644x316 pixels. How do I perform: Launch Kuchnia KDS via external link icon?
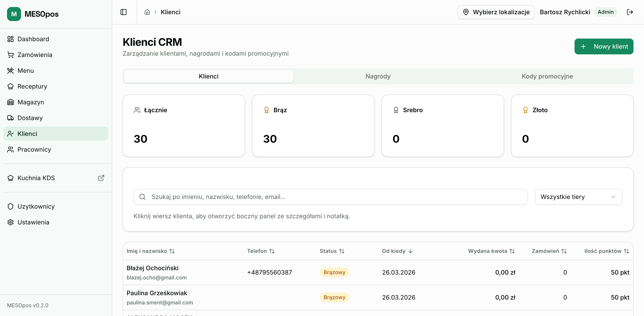point(101,178)
